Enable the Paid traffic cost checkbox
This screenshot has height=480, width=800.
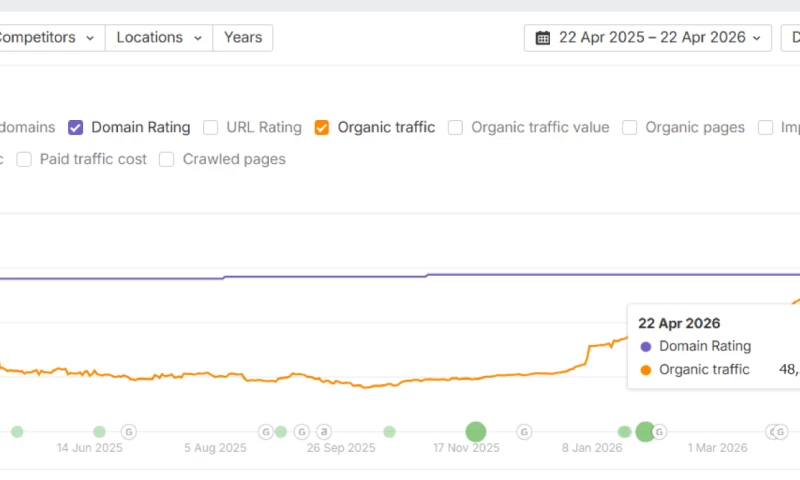pyautogui.click(x=24, y=160)
